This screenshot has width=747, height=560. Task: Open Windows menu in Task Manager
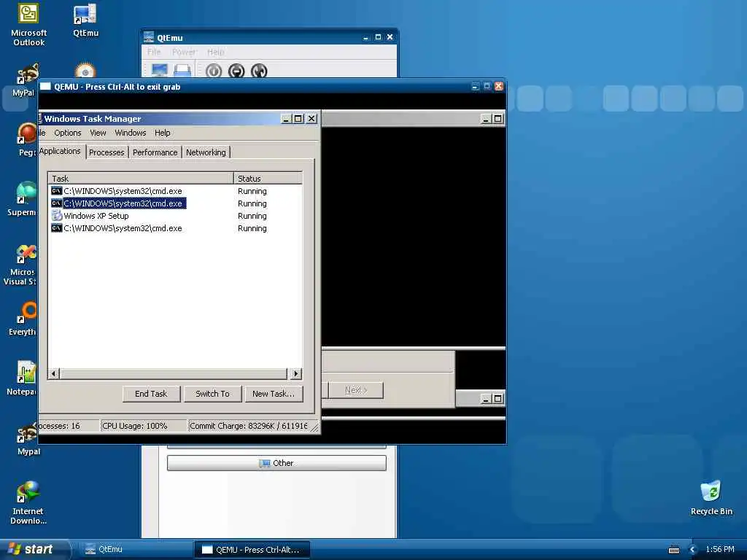pyautogui.click(x=130, y=133)
